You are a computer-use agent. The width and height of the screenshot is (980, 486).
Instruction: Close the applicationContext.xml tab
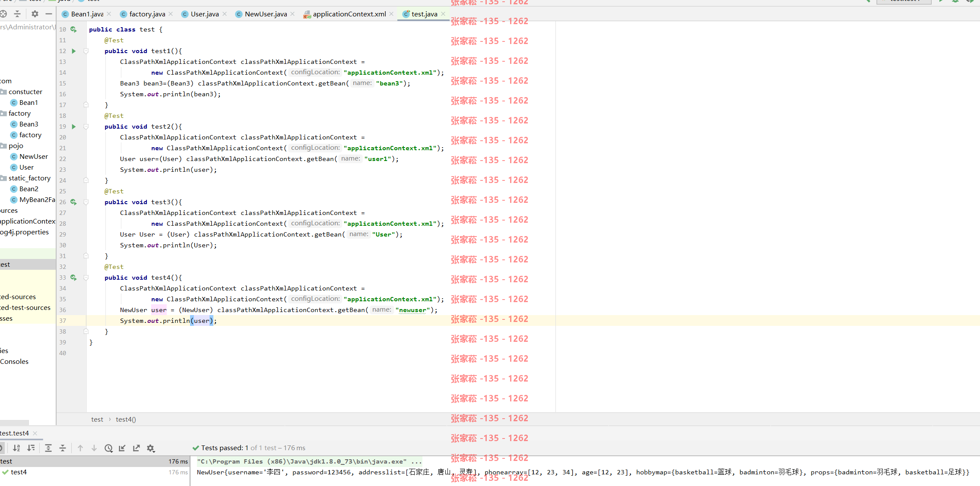point(391,14)
